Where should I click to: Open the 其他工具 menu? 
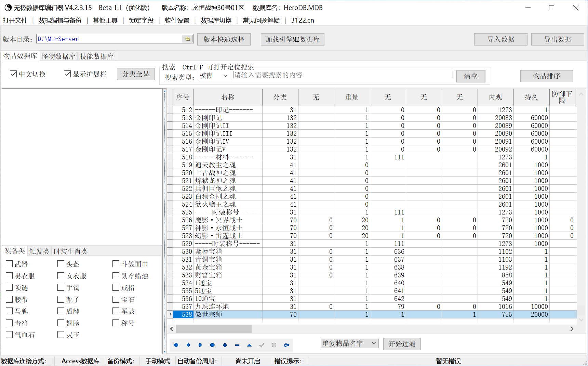105,21
